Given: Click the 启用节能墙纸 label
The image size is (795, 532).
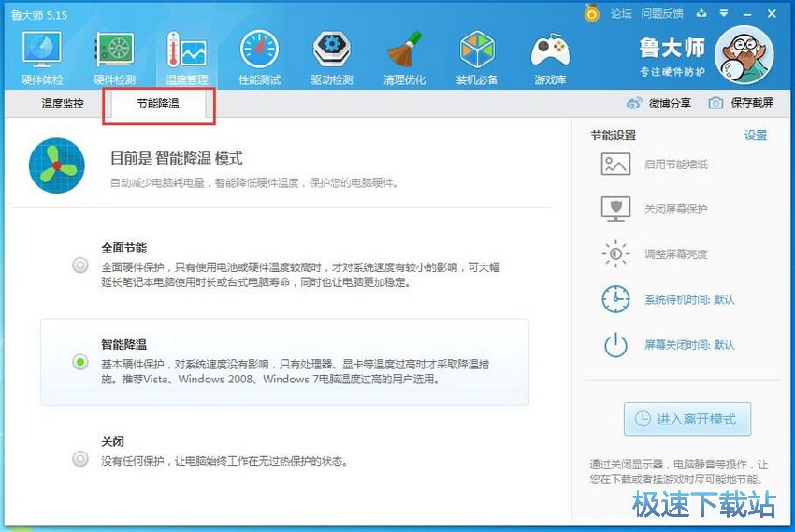Looking at the screenshot, I should (x=676, y=165).
